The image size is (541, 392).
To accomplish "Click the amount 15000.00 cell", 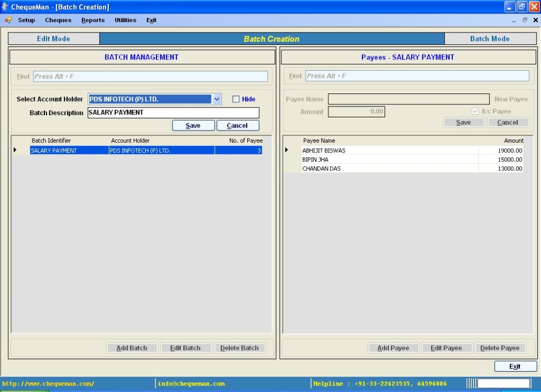I will click(500, 160).
